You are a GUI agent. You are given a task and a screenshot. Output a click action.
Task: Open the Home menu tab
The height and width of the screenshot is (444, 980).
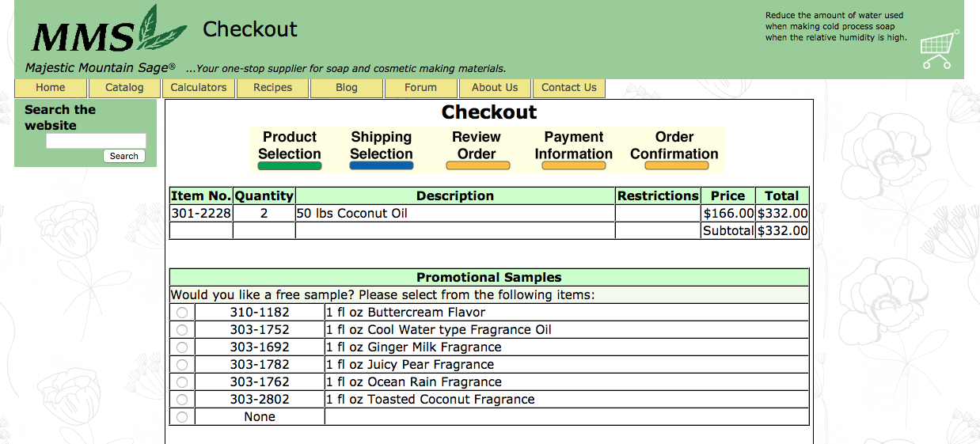point(51,88)
